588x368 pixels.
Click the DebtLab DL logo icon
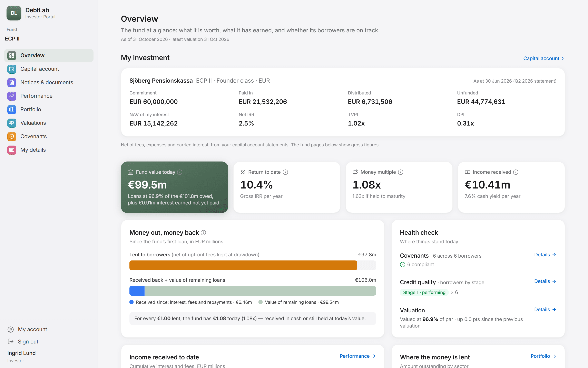14,13
